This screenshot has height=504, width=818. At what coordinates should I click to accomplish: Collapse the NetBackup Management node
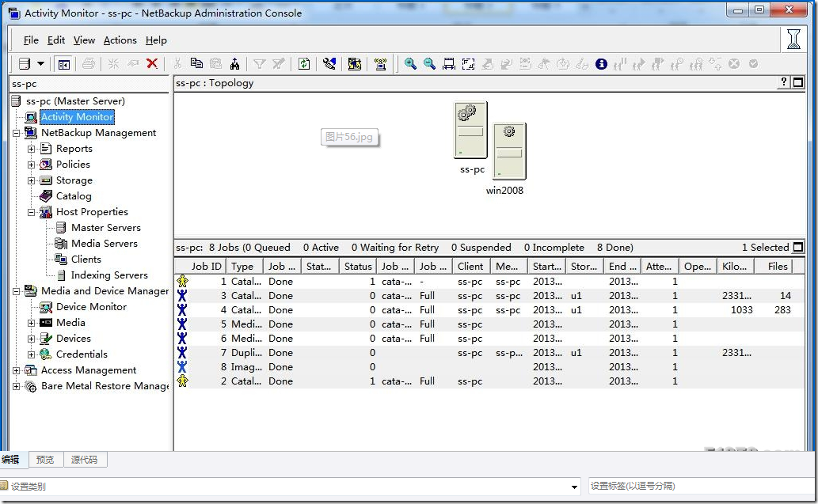(16, 133)
